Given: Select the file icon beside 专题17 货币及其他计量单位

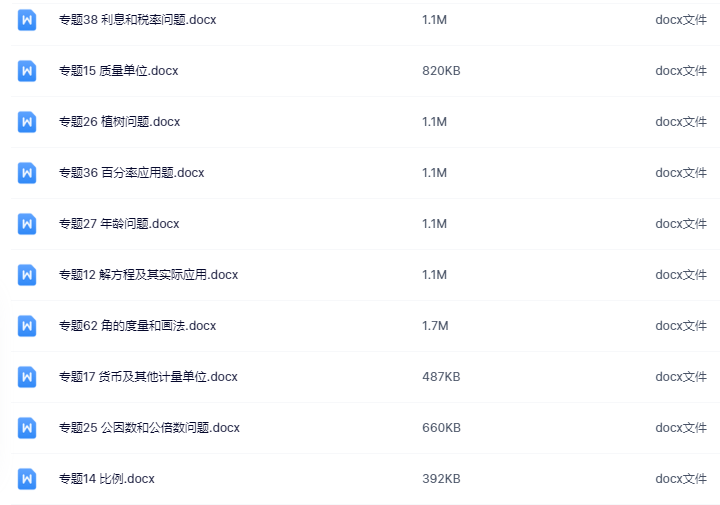Looking at the screenshot, I should pyautogui.click(x=27, y=376).
